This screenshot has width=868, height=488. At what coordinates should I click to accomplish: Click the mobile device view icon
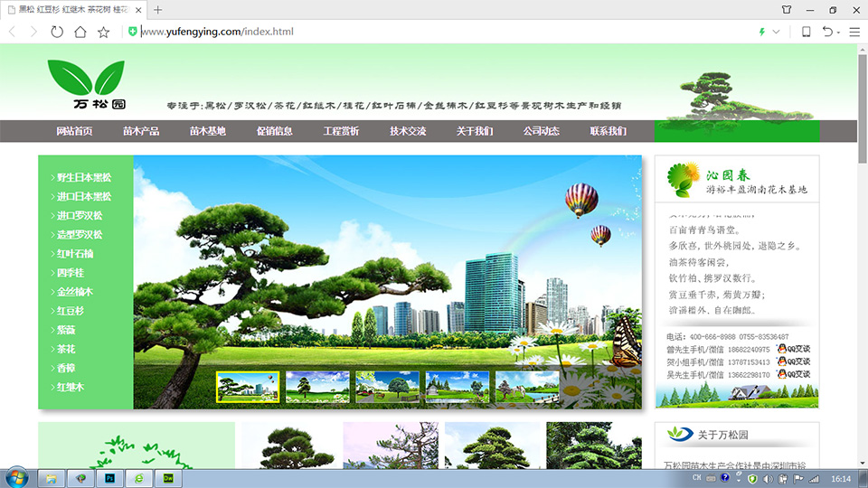click(806, 32)
